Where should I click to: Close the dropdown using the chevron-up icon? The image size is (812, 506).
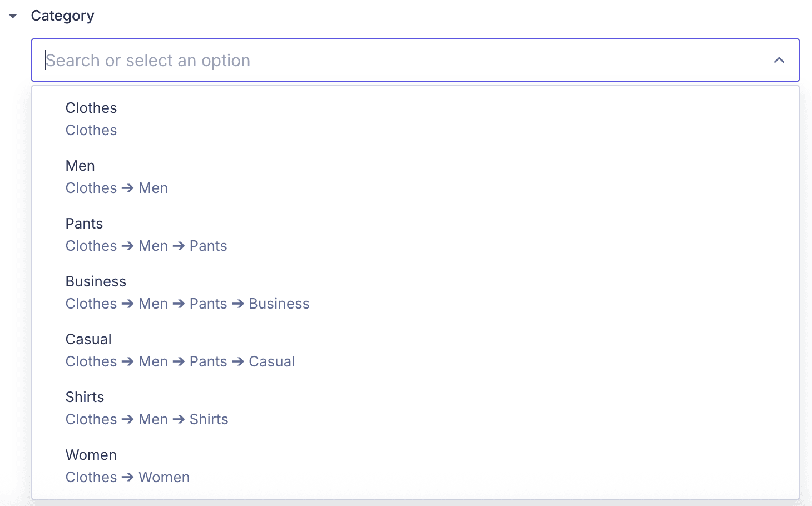(779, 60)
